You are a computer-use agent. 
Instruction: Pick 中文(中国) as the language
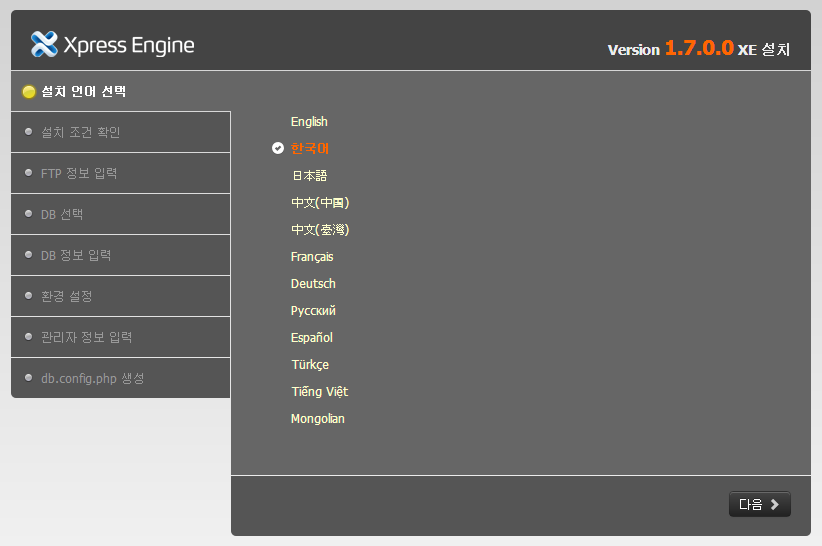point(320,203)
